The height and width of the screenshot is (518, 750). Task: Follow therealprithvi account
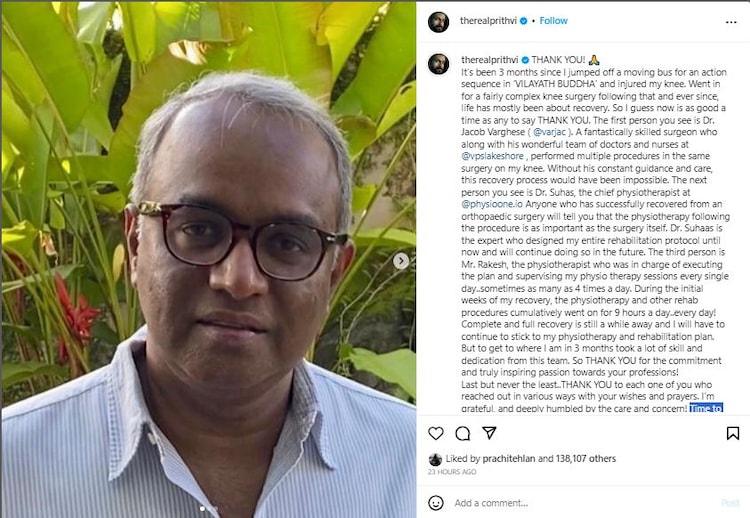tap(553, 21)
